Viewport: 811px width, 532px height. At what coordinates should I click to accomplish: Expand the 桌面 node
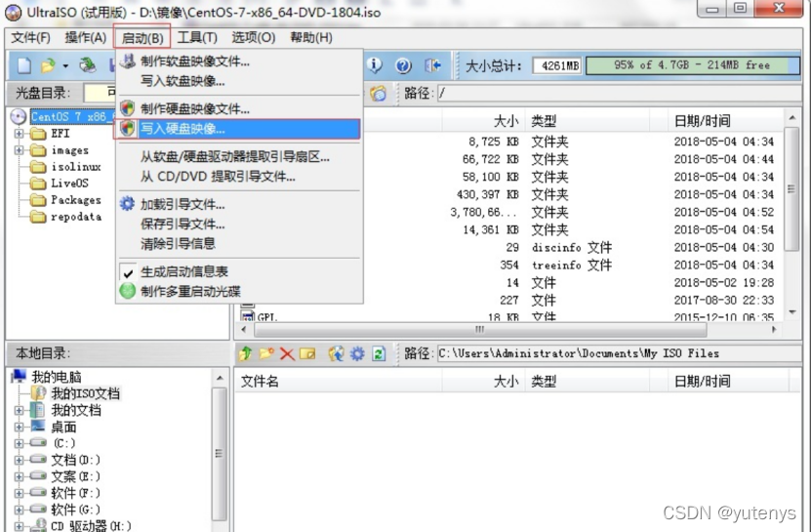pos(20,427)
